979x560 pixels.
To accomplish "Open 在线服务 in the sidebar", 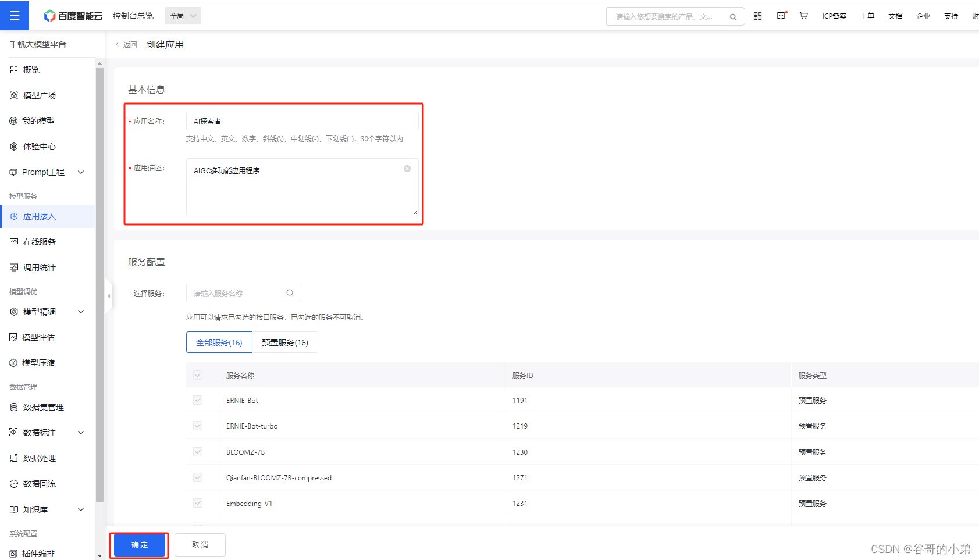I will [x=39, y=242].
